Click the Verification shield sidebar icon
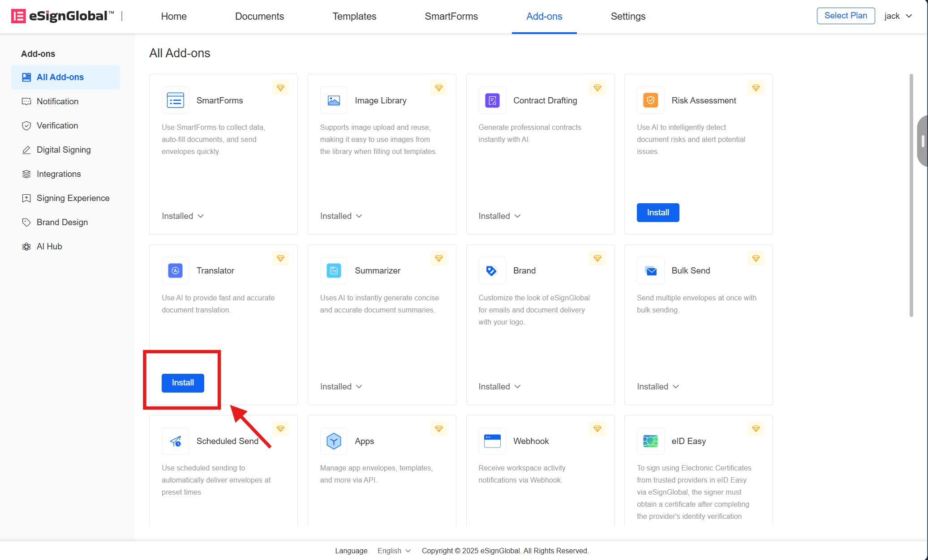Viewport: 928px width, 560px height. pyautogui.click(x=26, y=126)
